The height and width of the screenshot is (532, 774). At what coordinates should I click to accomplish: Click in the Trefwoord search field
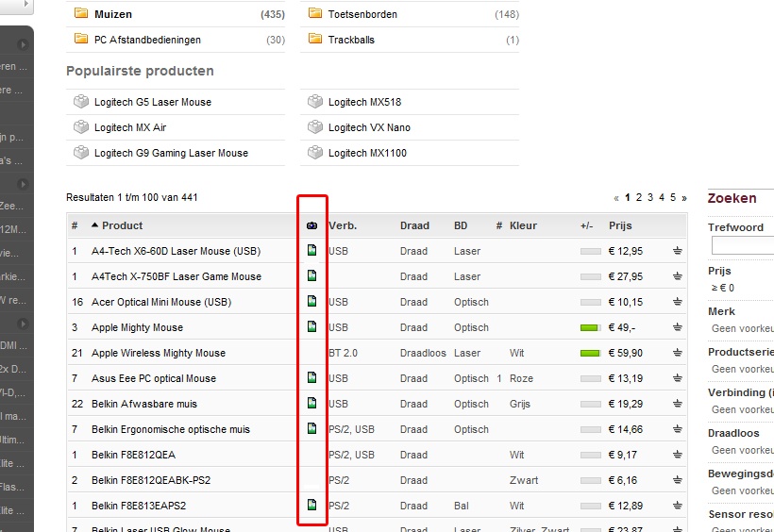[x=742, y=245]
